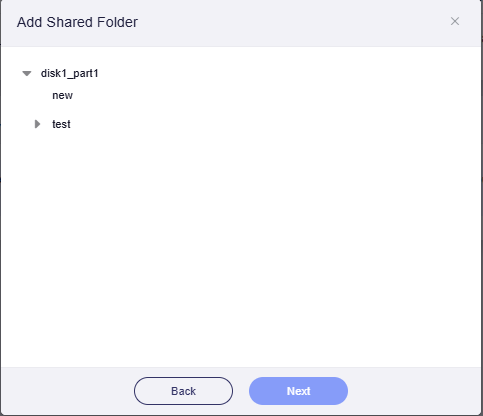Proceed to the next wizard step
This screenshot has height=416, width=483.
pos(298,391)
